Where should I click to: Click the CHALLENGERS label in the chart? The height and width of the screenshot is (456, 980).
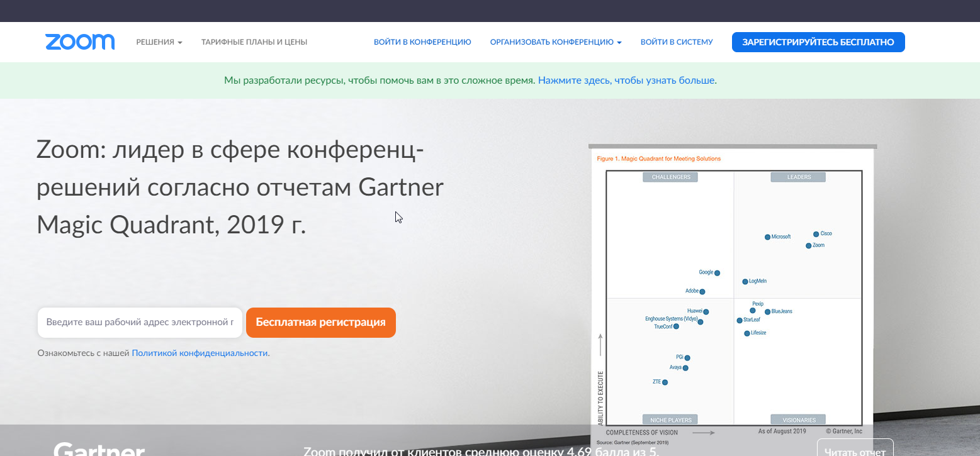point(671,177)
